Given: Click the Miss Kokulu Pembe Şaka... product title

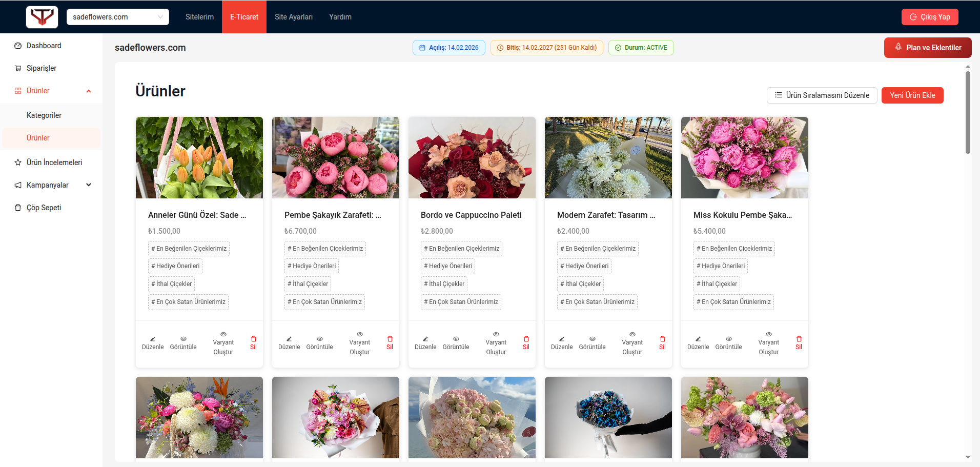Looking at the screenshot, I should pyautogui.click(x=743, y=215).
